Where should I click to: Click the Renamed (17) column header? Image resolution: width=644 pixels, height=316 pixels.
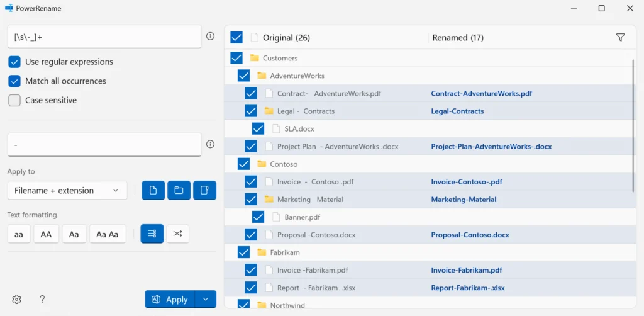click(x=458, y=37)
